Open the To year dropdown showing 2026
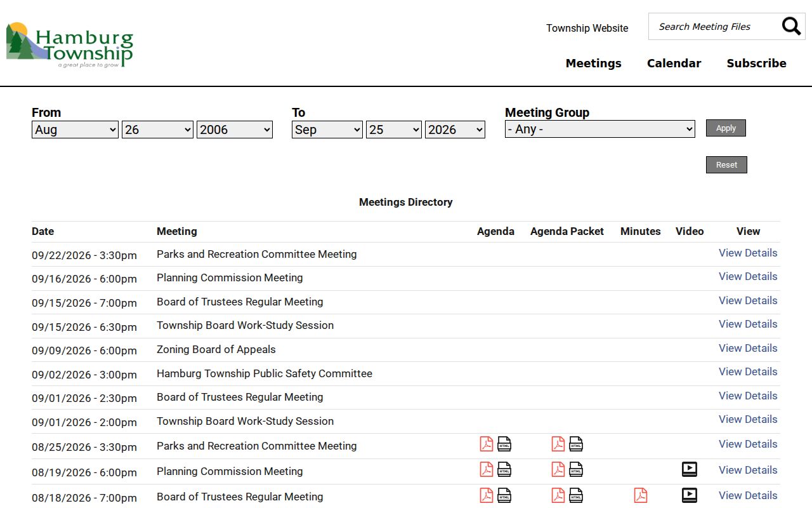812x508 pixels. (455, 130)
